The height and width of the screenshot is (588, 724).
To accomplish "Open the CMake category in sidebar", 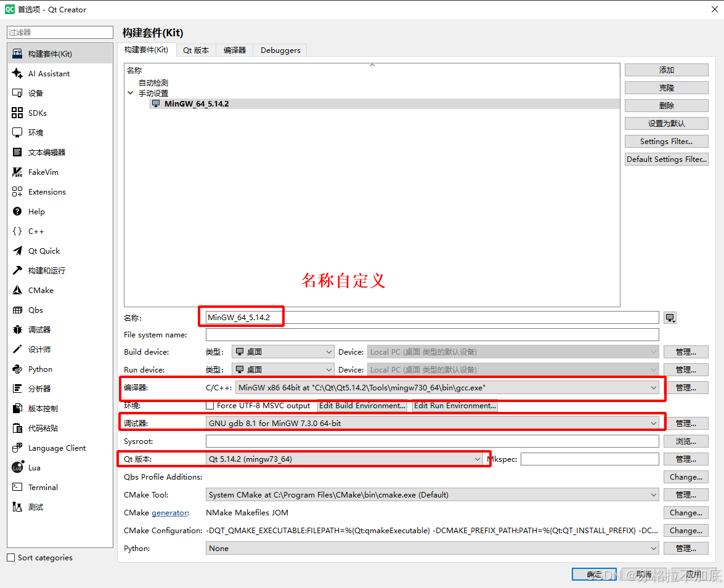I will [41, 291].
